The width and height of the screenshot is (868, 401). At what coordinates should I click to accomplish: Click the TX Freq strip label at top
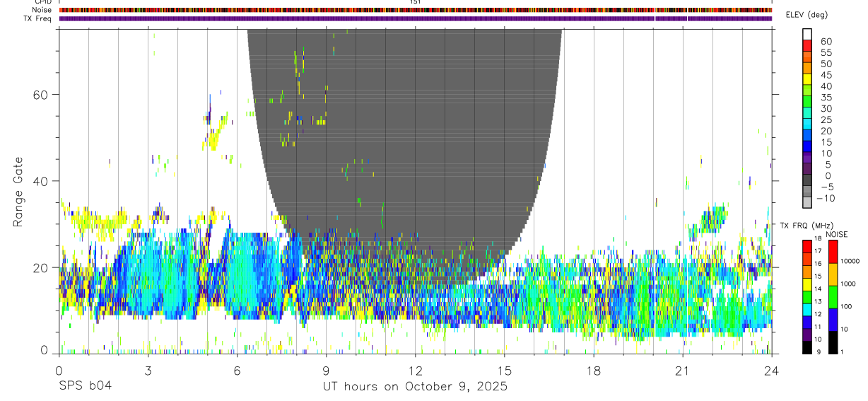tap(38, 18)
